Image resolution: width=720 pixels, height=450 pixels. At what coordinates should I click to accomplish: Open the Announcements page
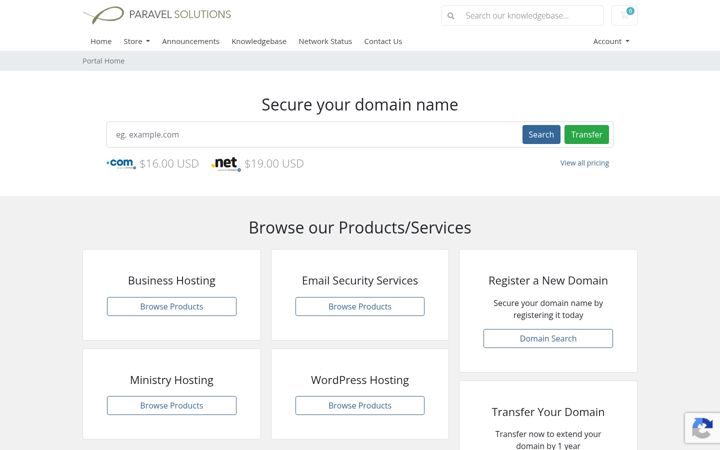click(191, 41)
